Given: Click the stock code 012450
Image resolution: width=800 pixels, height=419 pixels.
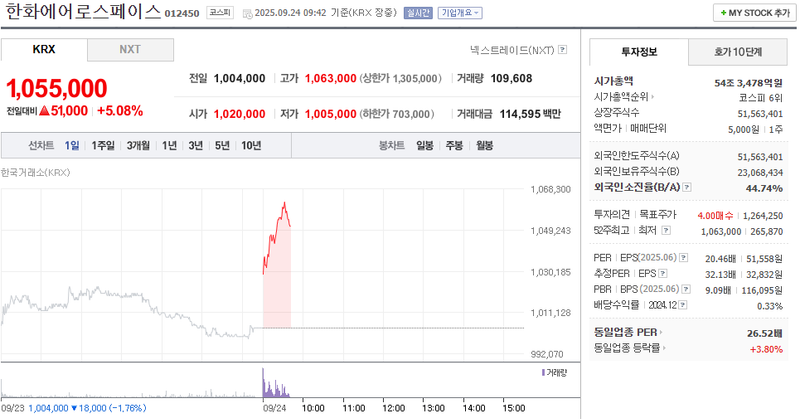Looking at the screenshot, I should [182, 13].
